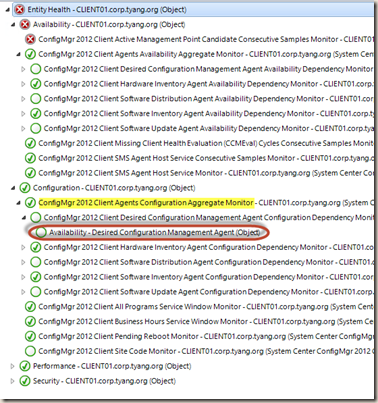Click empty state circle beside Site Code Monitor

coord(30,351)
